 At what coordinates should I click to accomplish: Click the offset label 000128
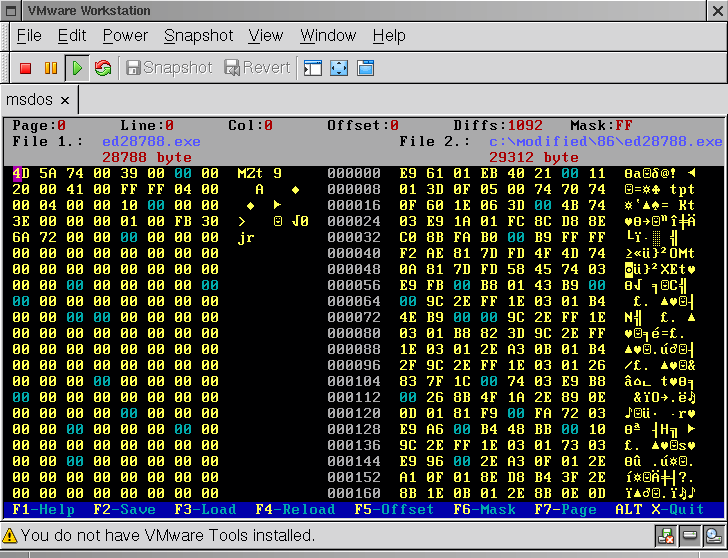354,429
